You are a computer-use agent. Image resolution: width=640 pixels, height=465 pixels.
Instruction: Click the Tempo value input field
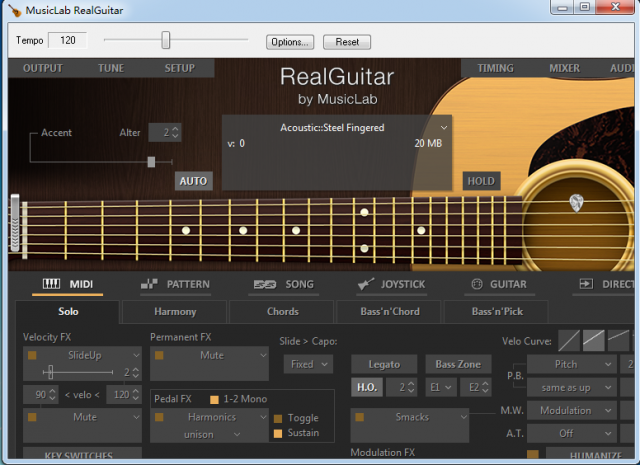coord(68,40)
